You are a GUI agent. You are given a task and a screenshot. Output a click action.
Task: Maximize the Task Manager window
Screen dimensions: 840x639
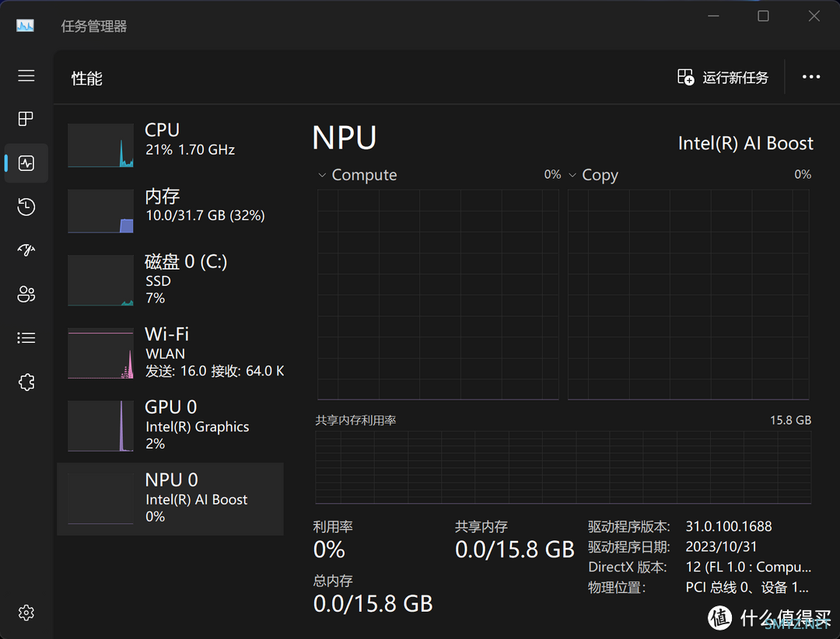pyautogui.click(x=764, y=16)
